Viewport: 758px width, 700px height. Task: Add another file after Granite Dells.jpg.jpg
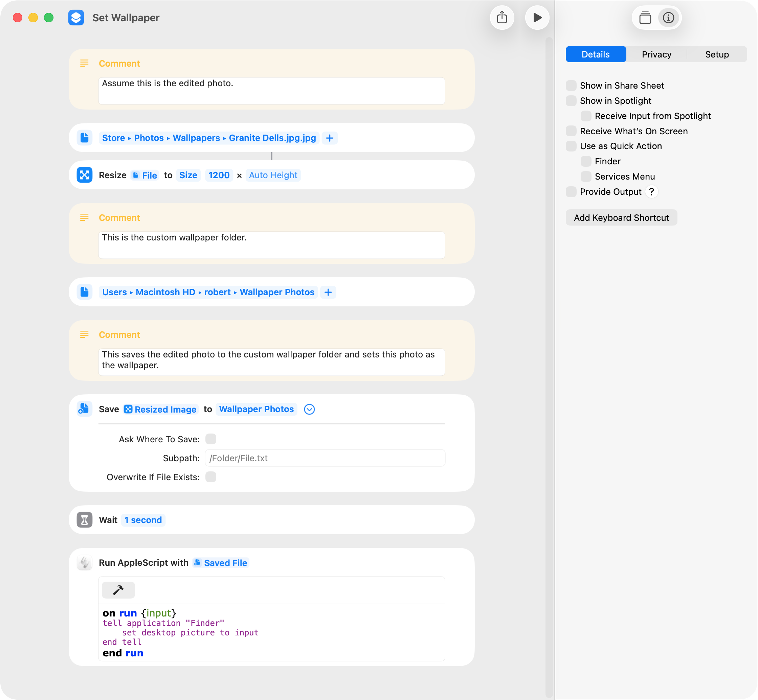click(x=330, y=138)
